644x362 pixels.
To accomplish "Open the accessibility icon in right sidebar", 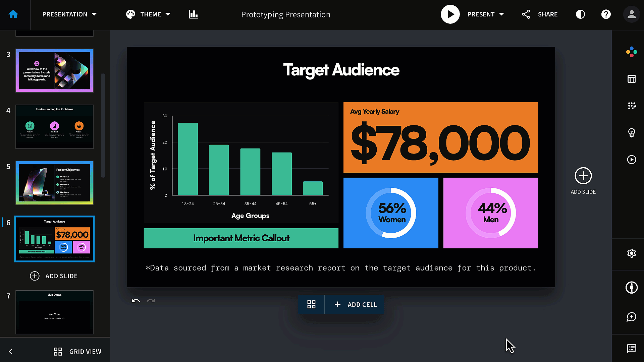I will [632, 288].
